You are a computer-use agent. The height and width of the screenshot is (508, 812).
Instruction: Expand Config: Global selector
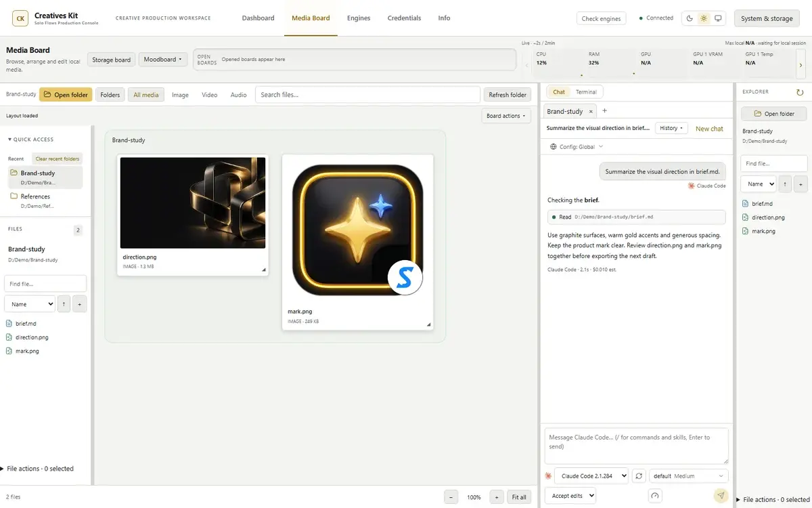pyautogui.click(x=577, y=146)
